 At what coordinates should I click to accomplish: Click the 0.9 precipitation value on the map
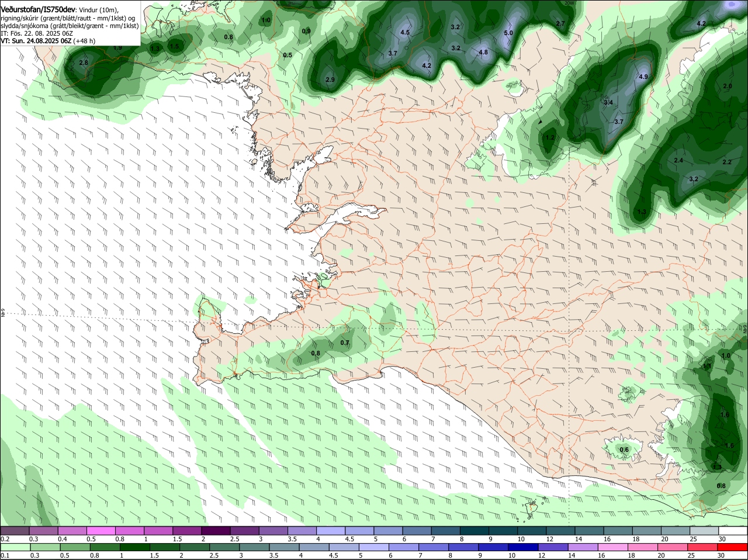(x=306, y=31)
